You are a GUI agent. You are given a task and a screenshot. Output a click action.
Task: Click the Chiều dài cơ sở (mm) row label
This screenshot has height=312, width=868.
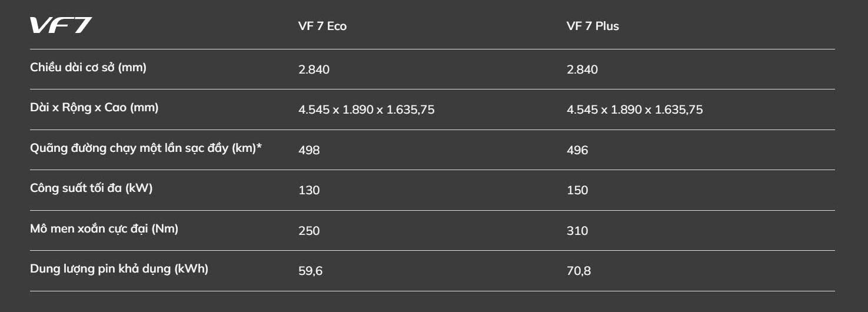click(x=88, y=68)
